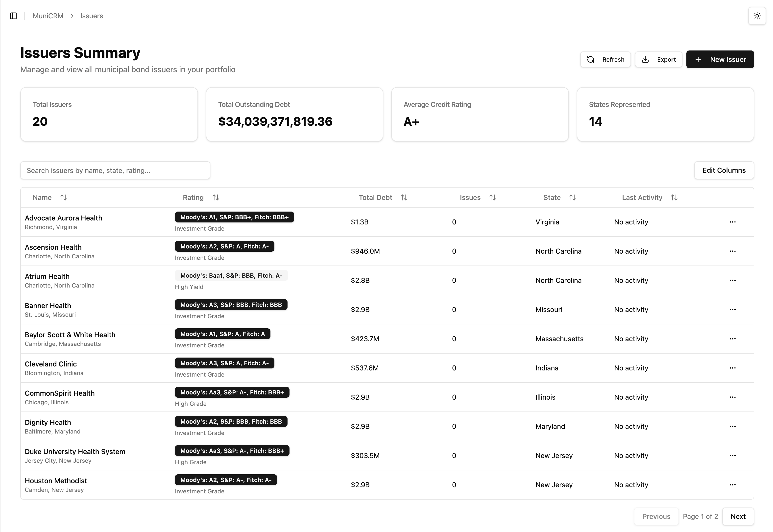Screen dimensions: 773x532
Task: Sort by Rating column arrows
Action: pos(216,198)
